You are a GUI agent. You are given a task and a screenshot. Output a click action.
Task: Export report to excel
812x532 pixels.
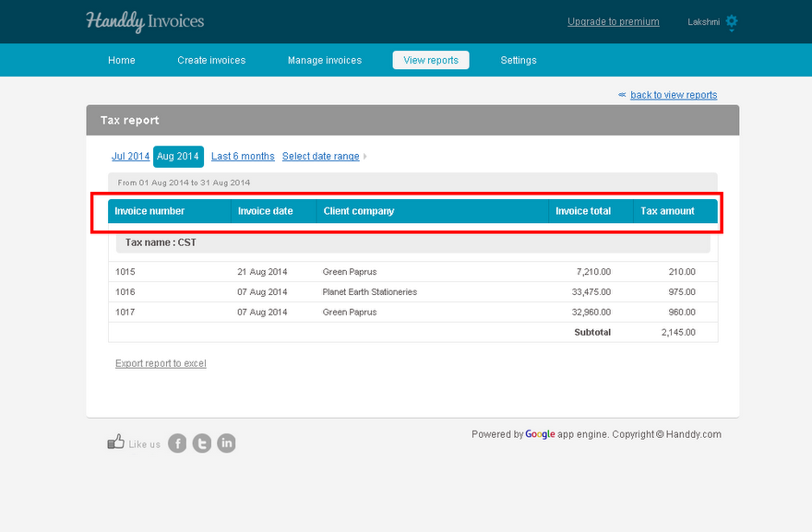tap(161, 363)
